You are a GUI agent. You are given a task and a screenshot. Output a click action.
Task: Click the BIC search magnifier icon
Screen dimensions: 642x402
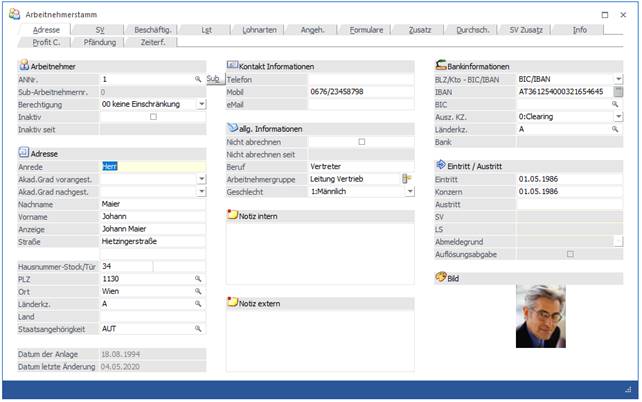coord(616,104)
